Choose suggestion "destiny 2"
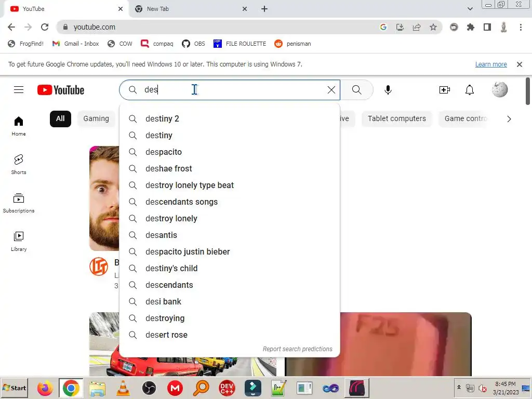532x399 pixels. click(x=230, y=119)
